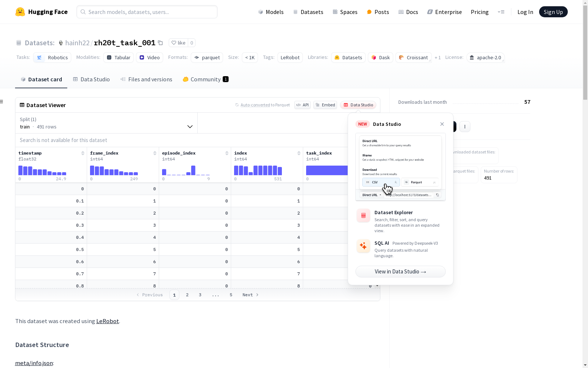This screenshot has width=588, height=368.
Task: Click the timestamp histogram bars
Action: coord(42,170)
